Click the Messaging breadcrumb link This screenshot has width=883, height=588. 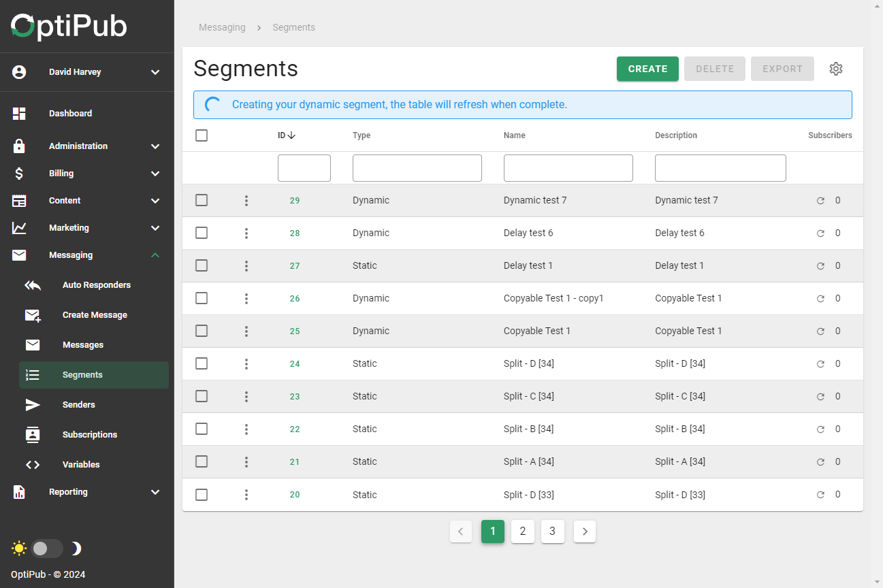coord(222,27)
